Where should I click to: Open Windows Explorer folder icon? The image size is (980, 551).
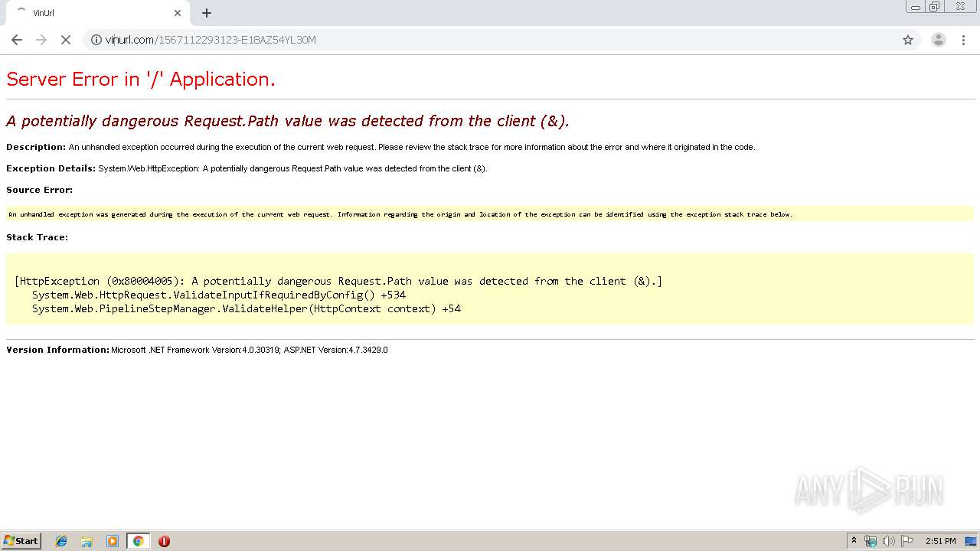[87, 541]
